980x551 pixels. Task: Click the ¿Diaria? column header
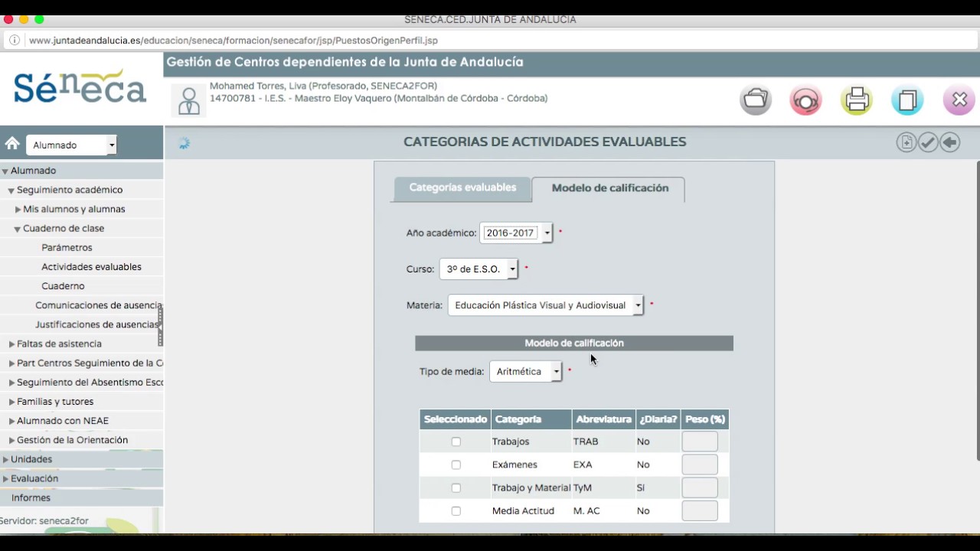point(658,419)
